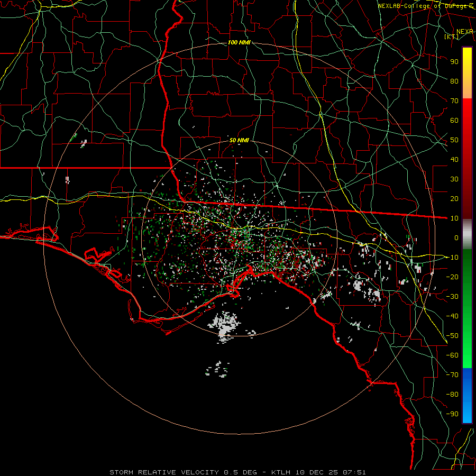Screen dimensions: 476x476
Task: Click the -40 value on the velocity scale
Action: [452, 316]
